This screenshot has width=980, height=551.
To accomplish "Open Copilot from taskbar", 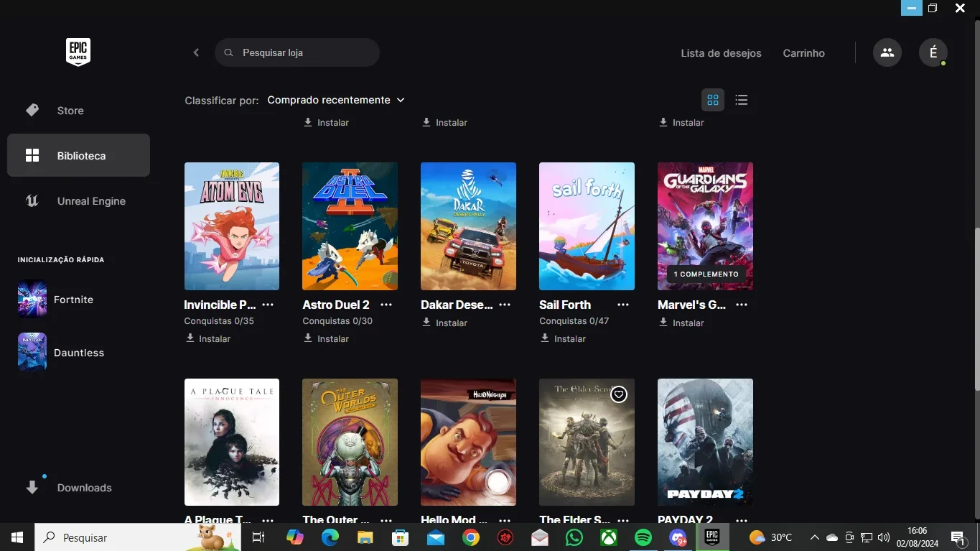I will pos(295,537).
